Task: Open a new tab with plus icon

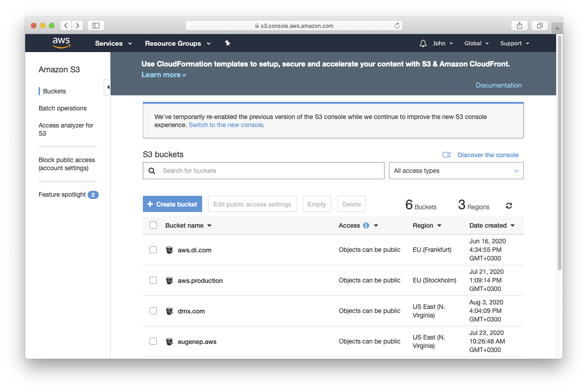Action: (557, 28)
